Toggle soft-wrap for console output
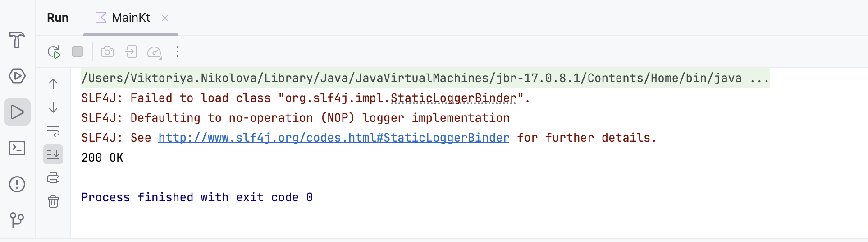Screen dimensions: 868x242 coord(53,131)
